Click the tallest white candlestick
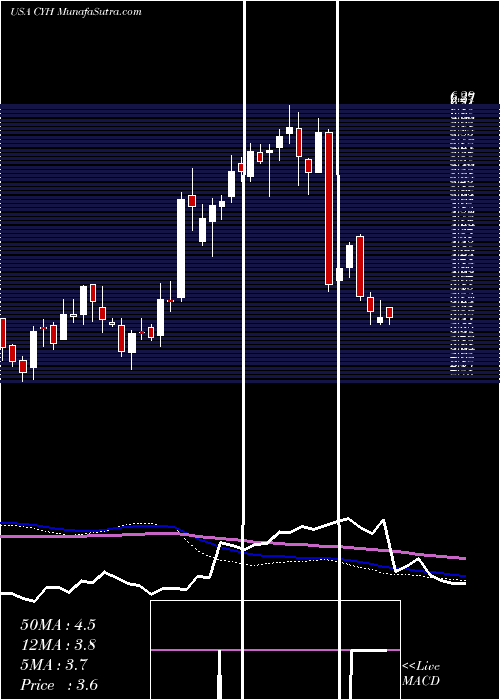 181,247
